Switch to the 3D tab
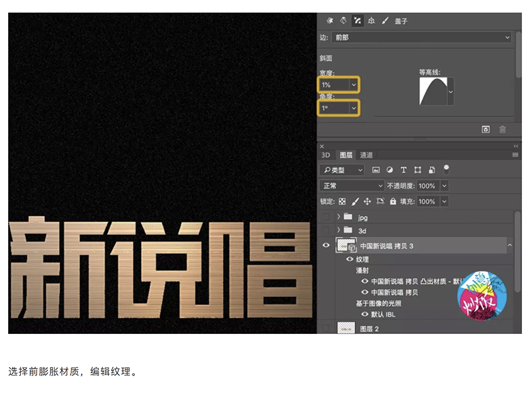The height and width of the screenshot is (395, 532). click(325, 155)
